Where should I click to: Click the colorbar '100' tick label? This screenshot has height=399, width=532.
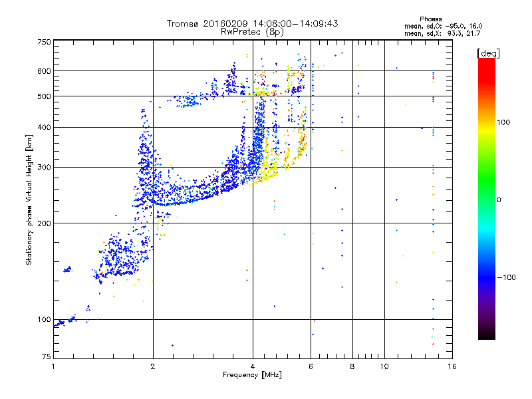503,122
